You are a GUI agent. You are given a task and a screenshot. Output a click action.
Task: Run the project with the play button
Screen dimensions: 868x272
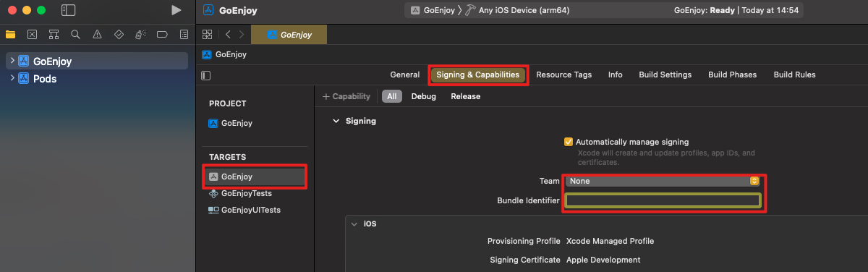tap(176, 10)
